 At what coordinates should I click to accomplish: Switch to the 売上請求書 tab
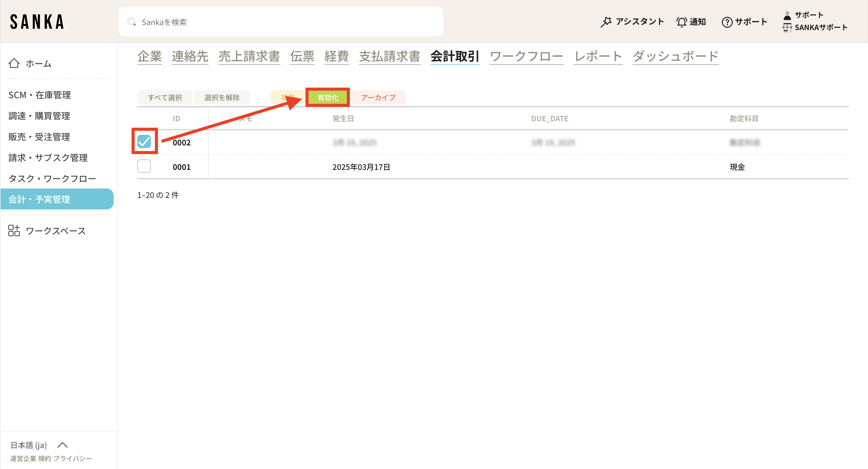click(x=249, y=56)
